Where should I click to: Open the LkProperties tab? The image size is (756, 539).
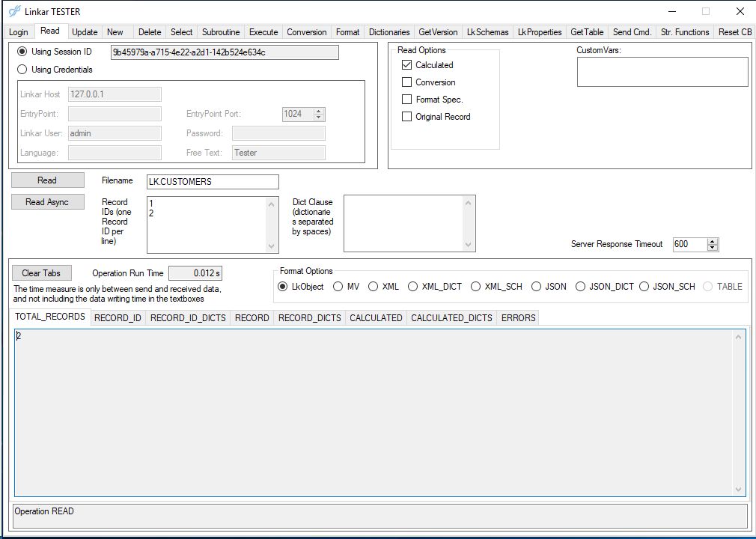pyautogui.click(x=540, y=32)
